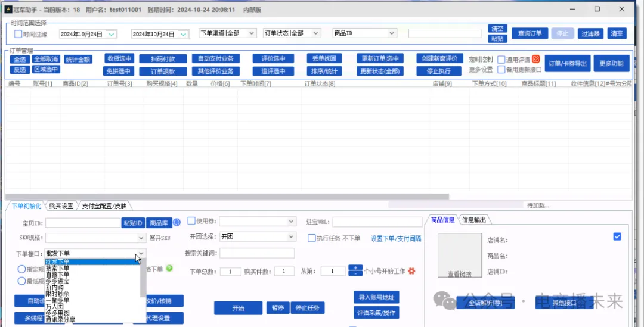Viewport: 644px width, 327px height.
Task: Tick the 使用券 checkbox
Action: point(191,221)
